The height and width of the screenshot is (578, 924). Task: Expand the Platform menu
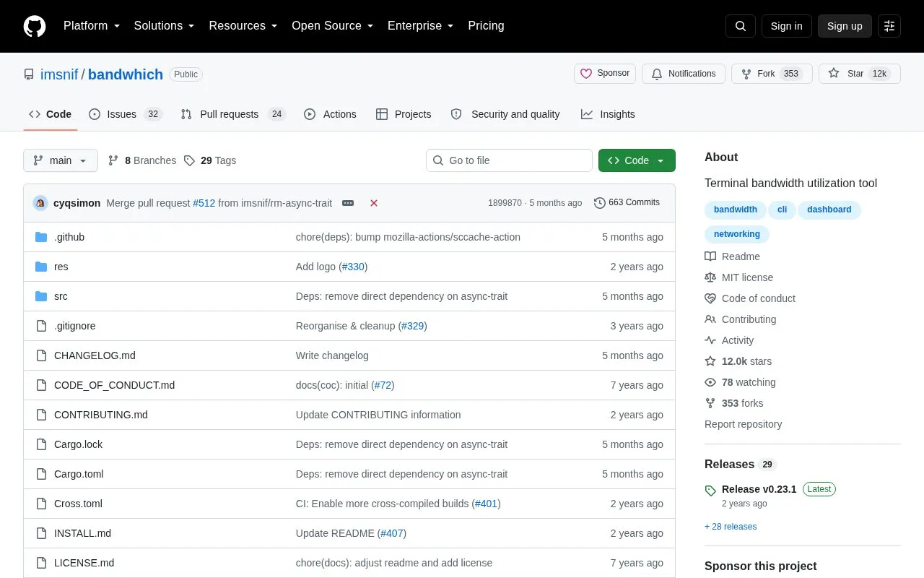click(x=92, y=26)
